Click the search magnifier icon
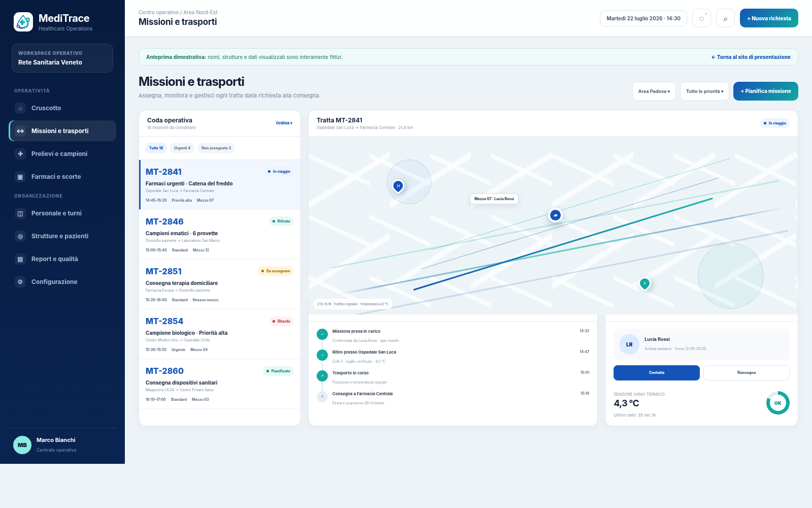 click(725, 18)
